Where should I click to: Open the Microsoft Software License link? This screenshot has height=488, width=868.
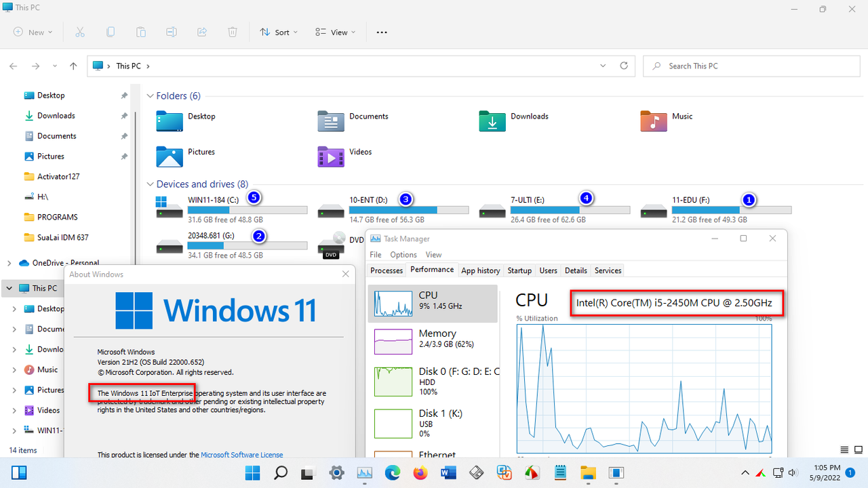pyautogui.click(x=242, y=455)
